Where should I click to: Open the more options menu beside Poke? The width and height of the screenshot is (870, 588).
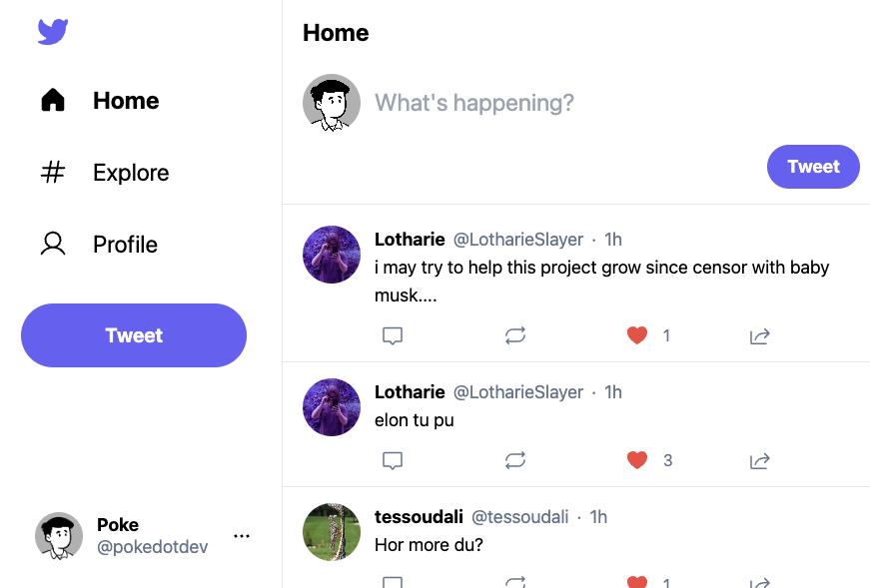click(242, 536)
